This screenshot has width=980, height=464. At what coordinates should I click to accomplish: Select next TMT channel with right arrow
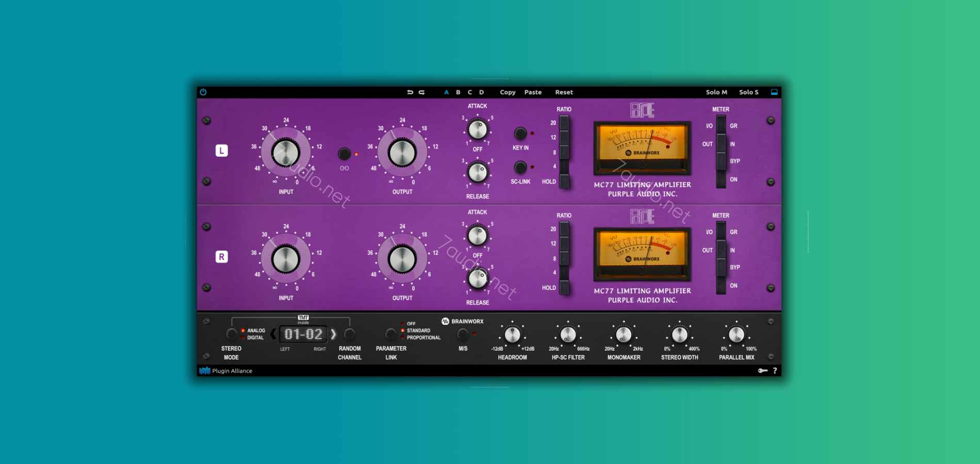(x=334, y=334)
